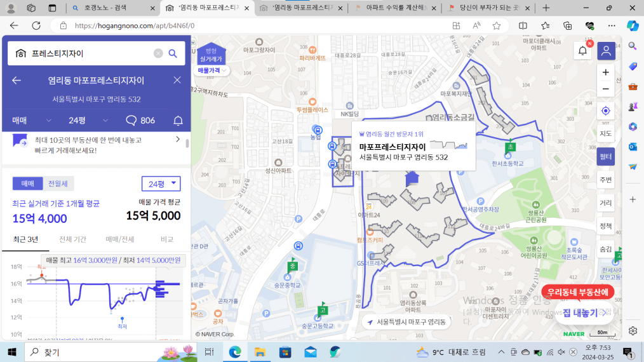Toggle the 주변 nearby facilities button
Screen dimensions: 644x362
click(606, 180)
